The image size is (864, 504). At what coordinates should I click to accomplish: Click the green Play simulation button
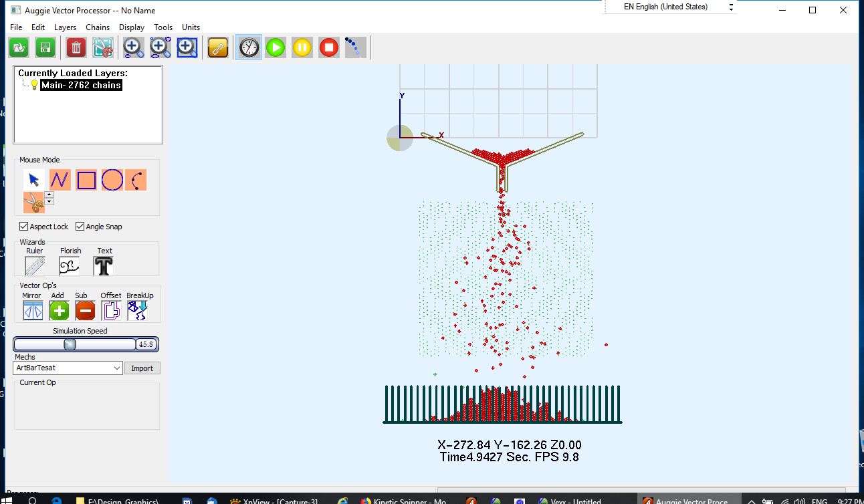coord(276,47)
